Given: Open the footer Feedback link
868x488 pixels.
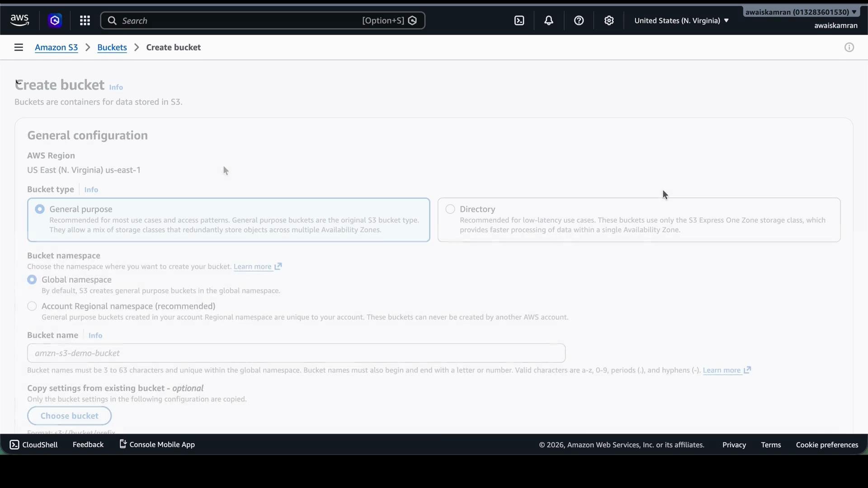Looking at the screenshot, I should [88, 445].
